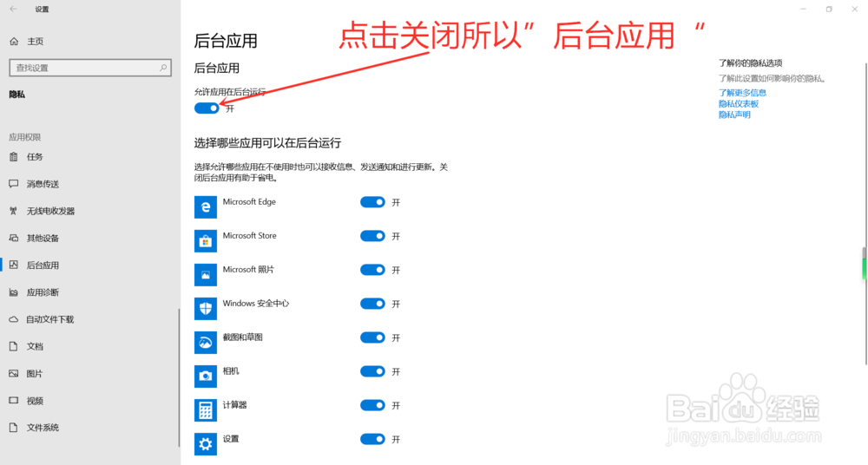Click the 计算器 calculator app icon
This screenshot has height=465, width=868.
[206, 410]
